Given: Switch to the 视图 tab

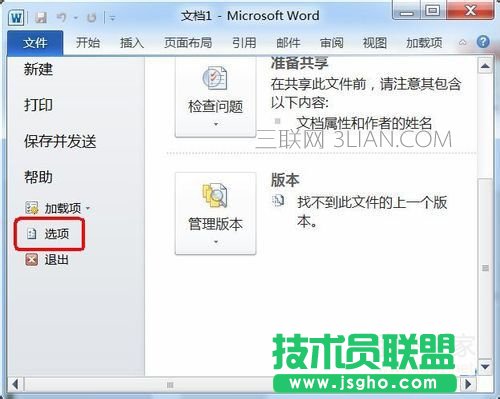Looking at the screenshot, I should pos(375,43).
